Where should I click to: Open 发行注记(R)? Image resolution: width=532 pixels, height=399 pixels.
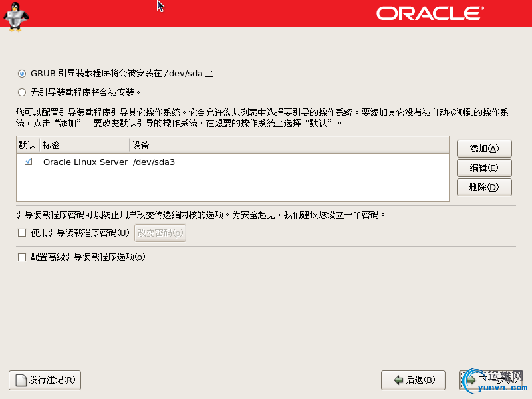44,380
